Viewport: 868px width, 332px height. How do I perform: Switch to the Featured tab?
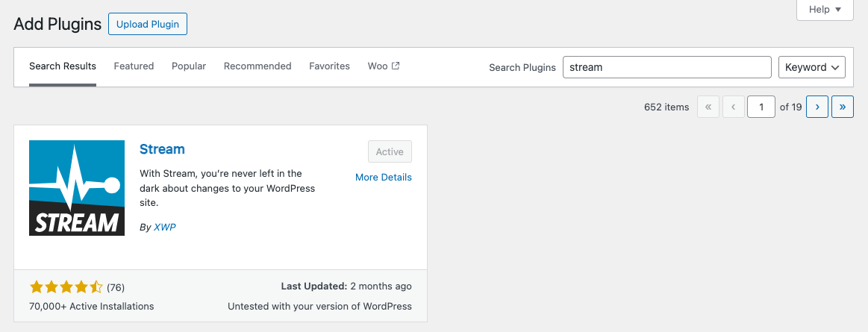(x=134, y=66)
